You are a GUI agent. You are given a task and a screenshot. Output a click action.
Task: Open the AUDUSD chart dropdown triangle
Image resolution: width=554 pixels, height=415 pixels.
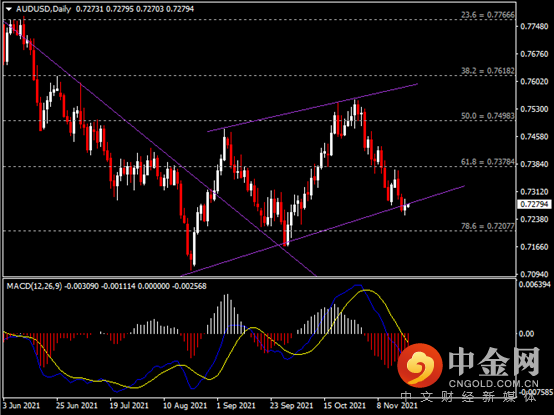tap(9, 9)
